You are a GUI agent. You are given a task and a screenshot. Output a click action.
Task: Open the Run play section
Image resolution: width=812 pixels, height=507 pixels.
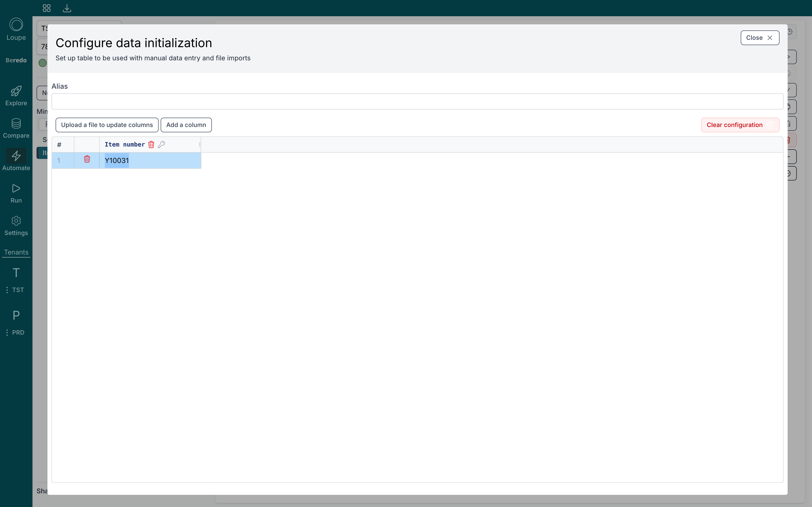point(16,193)
